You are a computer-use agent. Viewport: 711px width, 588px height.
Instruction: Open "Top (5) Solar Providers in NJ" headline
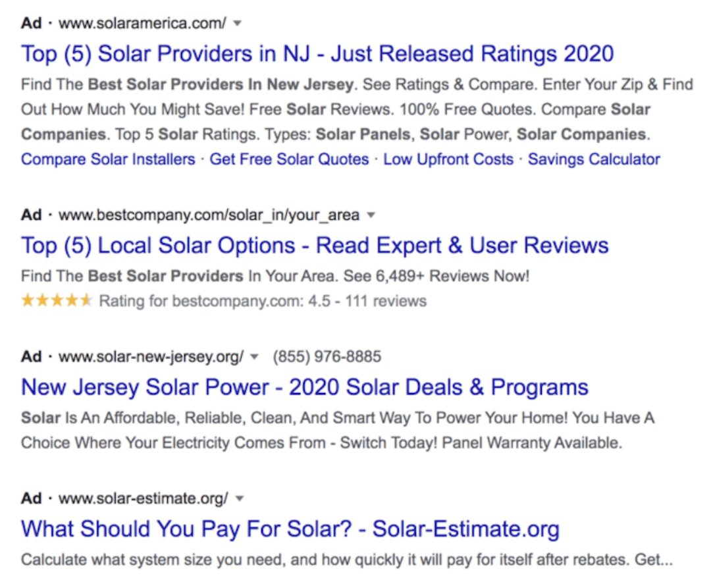317,53
